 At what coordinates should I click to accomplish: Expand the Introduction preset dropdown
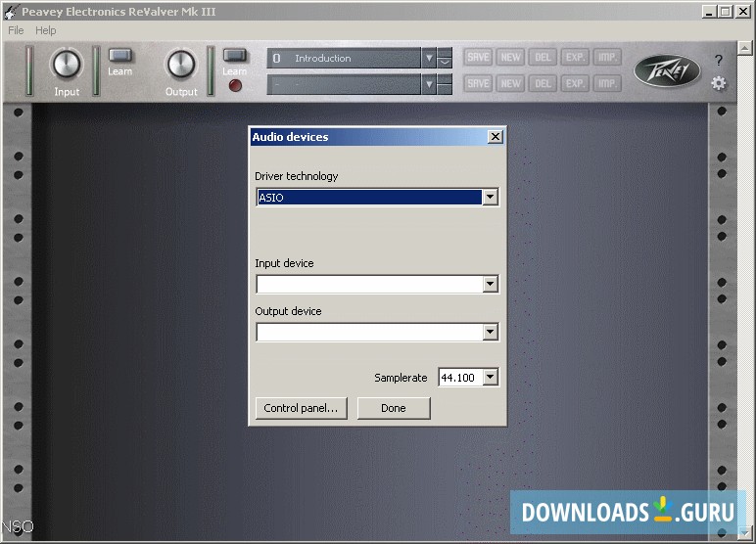tap(429, 58)
